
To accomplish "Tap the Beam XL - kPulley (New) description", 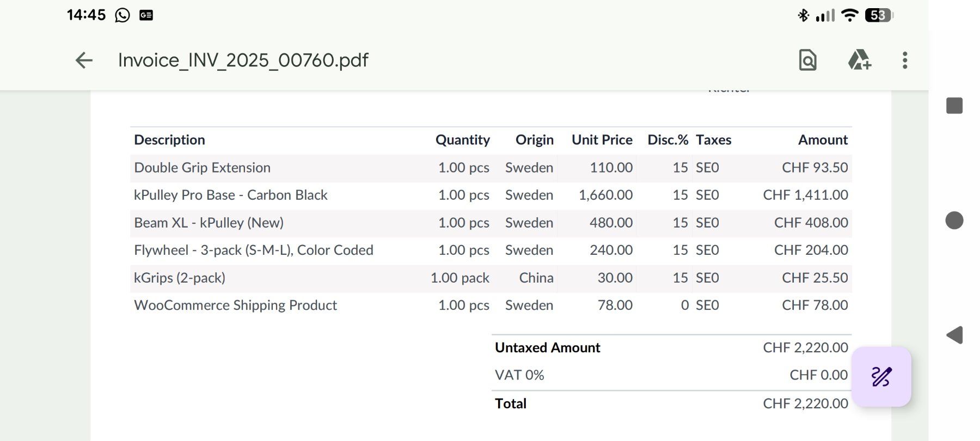I will coord(209,223).
